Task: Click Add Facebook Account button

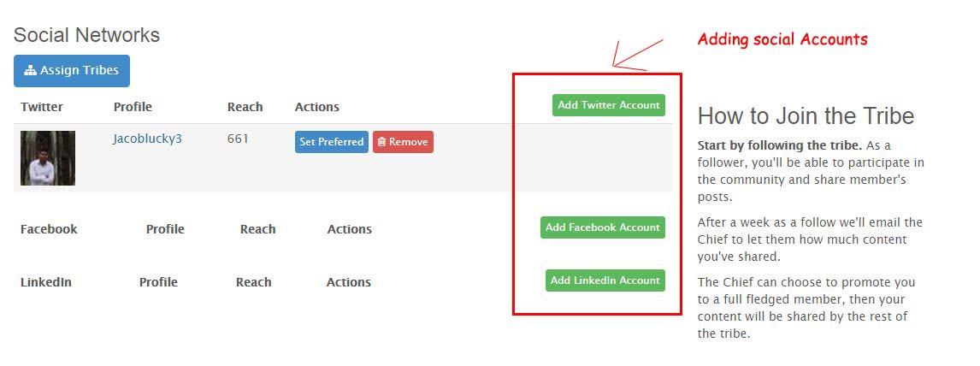Action: [603, 227]
